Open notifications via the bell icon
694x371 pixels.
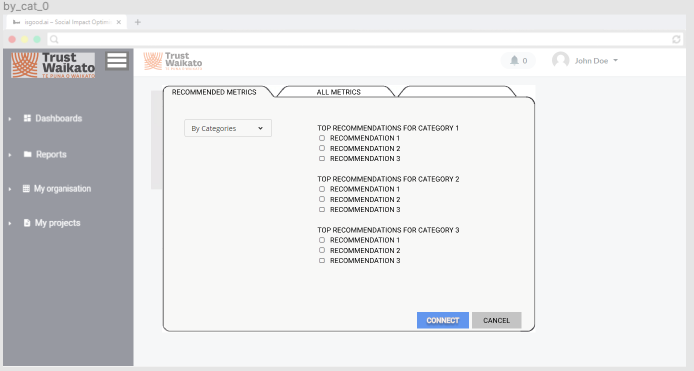514,61
